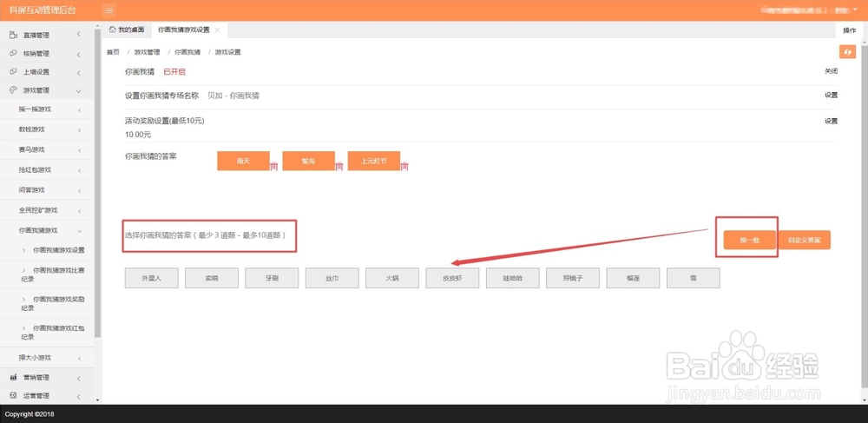Screen dimensions: 868x423
Task: Expand the 赛马游戏 submenu chevron
Action: [x=79, y=150]
